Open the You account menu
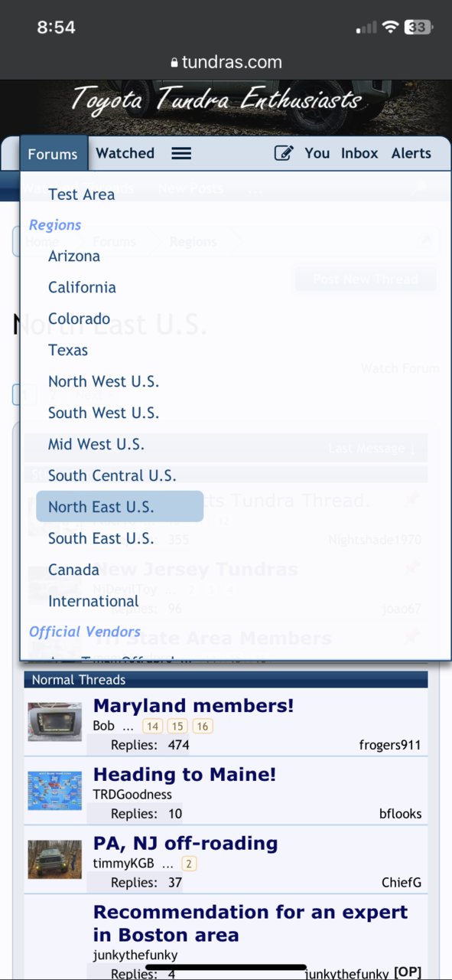 pos(317,153)
